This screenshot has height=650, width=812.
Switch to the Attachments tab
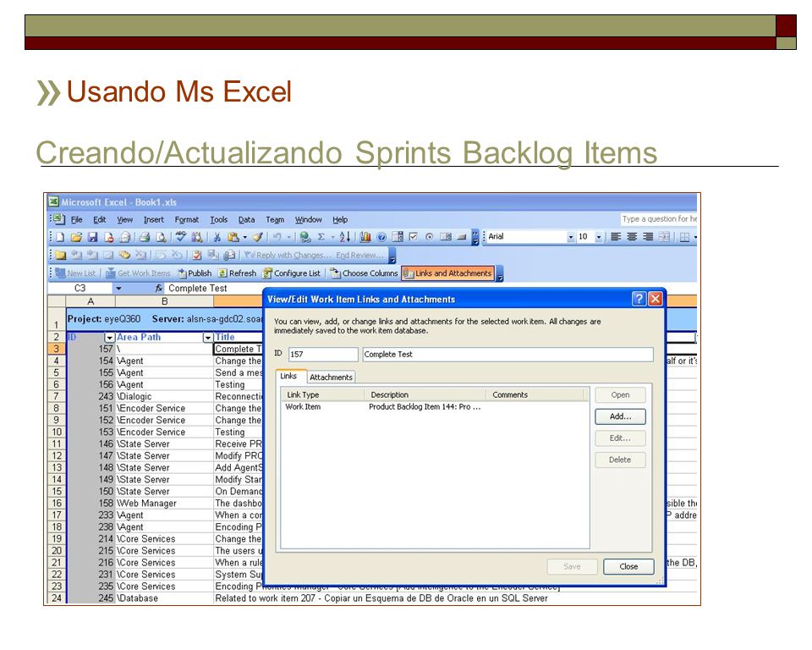coord(331,377)
